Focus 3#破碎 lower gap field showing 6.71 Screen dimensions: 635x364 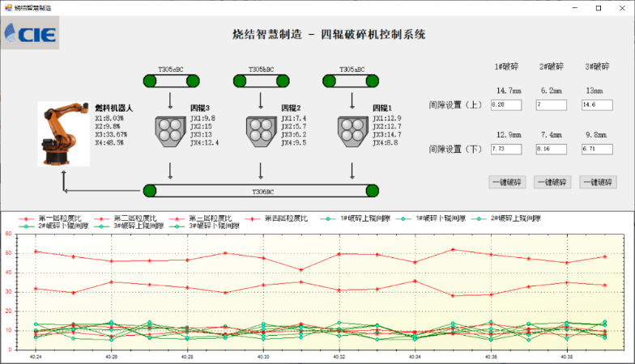(596, 150)
